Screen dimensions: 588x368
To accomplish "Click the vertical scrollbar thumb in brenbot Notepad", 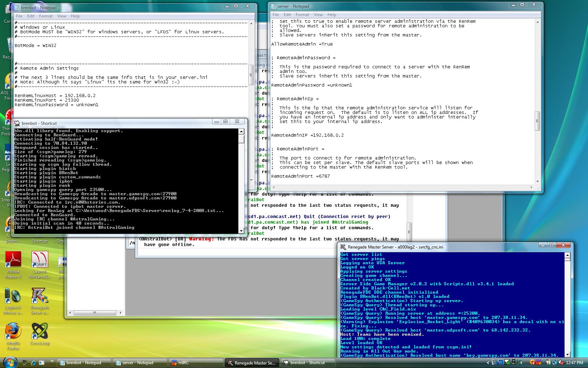I will [x=251, y=75].
